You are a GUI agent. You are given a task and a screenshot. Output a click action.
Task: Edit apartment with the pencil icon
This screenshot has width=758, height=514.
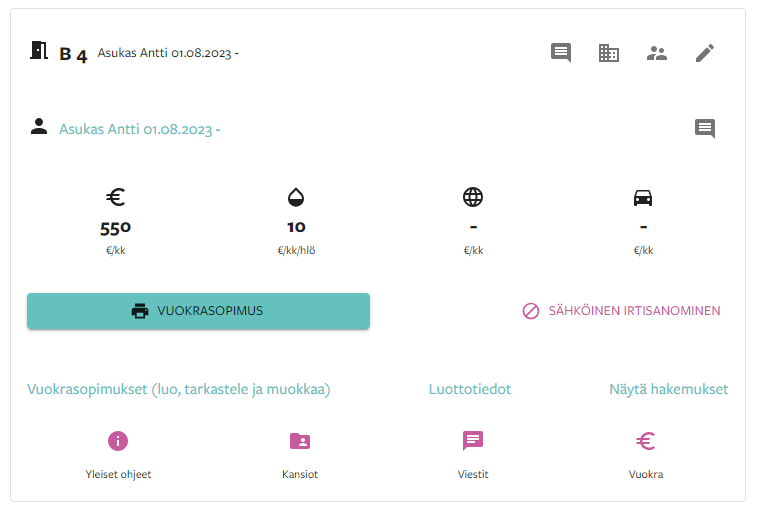tap(705, 53)
